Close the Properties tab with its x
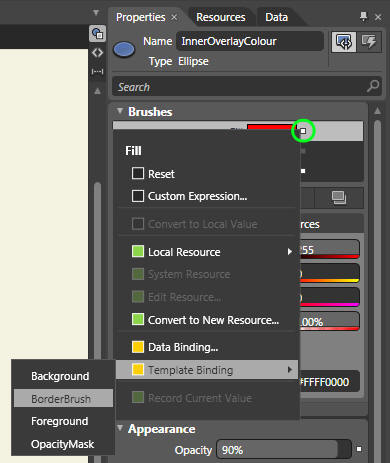The height and width of the screenshot is (463, 390). 174,17
